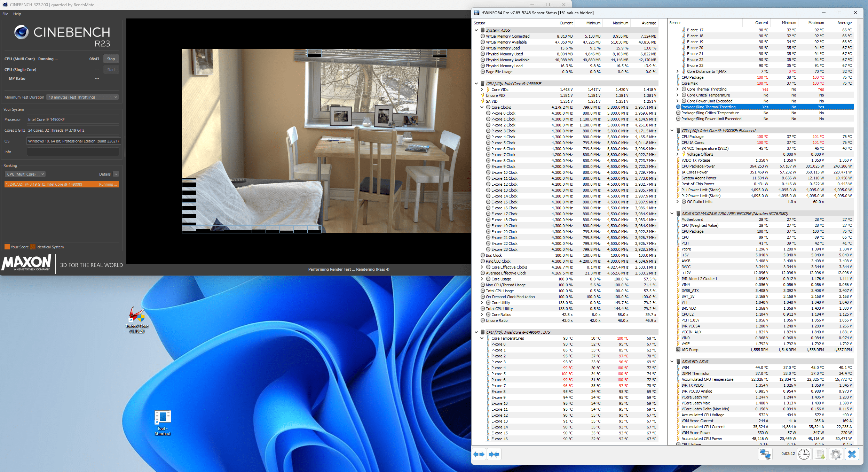Click the Cinebench title bar app icon
The height and width of the screenshot is (472, 868).
coord(5,5)
